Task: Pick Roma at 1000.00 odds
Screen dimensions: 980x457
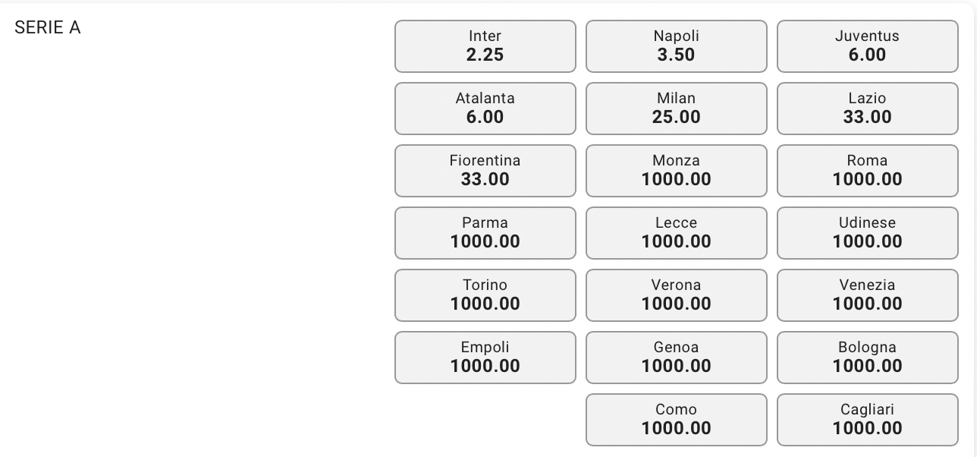Action: (x=868, y=171)
